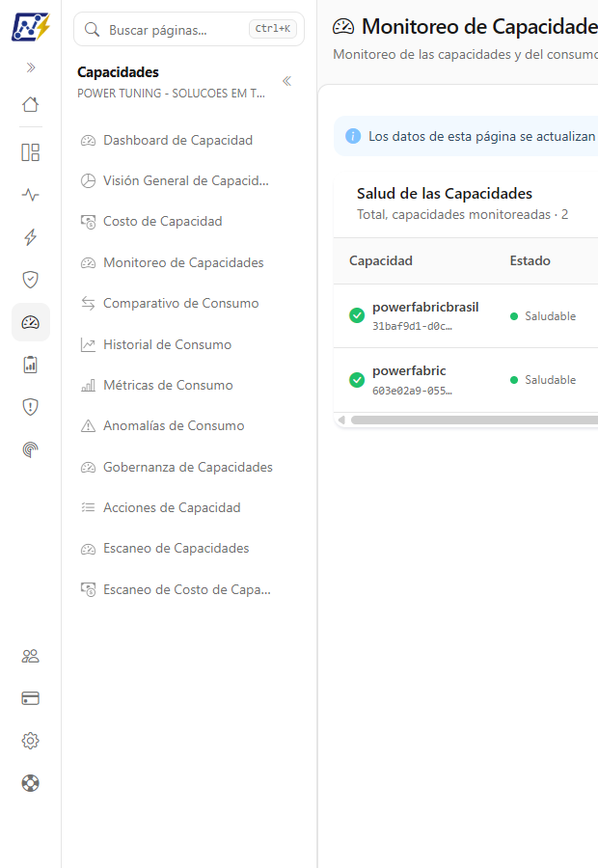Viewport: 598px width, 868px height.
Task: Click the Ctrl+K shortcut badge
Action: tap(272, 28)
